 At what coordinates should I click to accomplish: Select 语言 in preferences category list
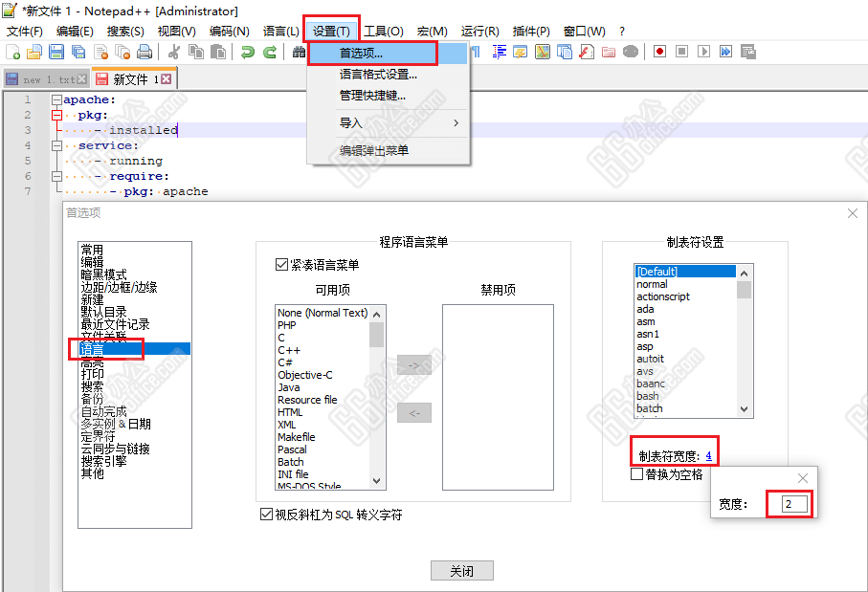coord(135,349)
